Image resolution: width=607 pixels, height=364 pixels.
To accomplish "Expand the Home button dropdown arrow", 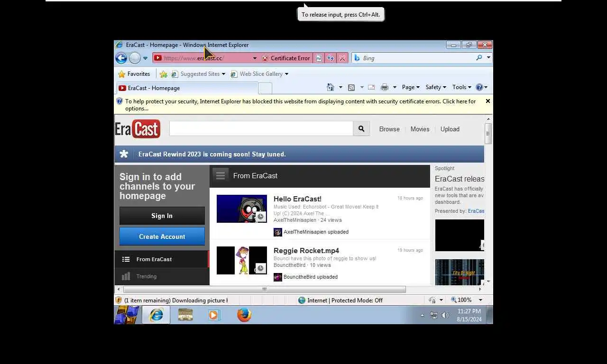I will pyautogui.click(x=340, y=87).
